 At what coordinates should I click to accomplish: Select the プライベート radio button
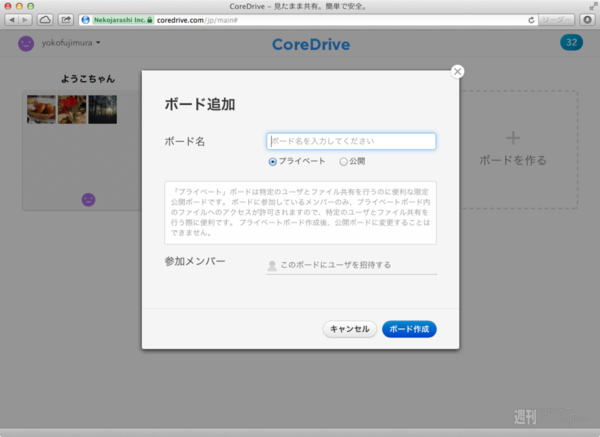point(272,162)
